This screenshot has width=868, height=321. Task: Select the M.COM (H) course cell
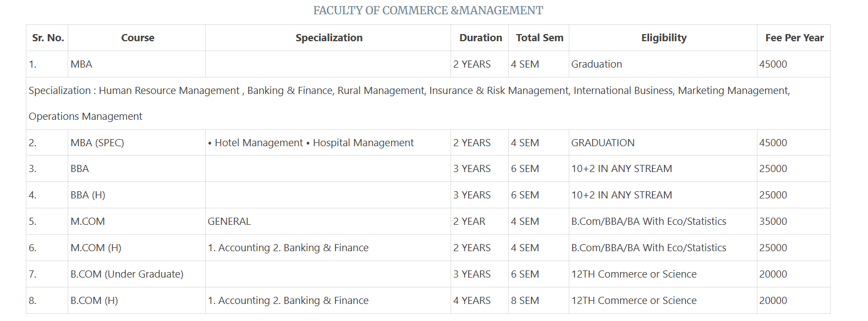coord(96,248)
